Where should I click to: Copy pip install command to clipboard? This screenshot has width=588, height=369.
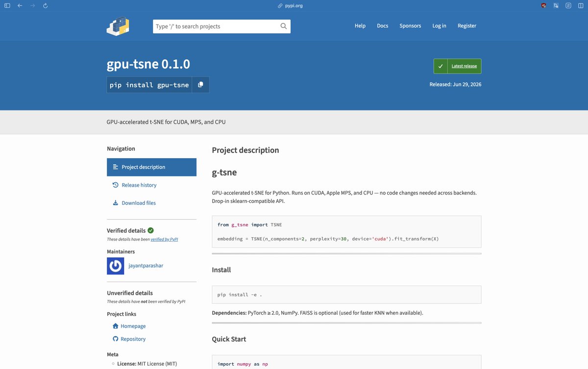(x=200, y=85)
